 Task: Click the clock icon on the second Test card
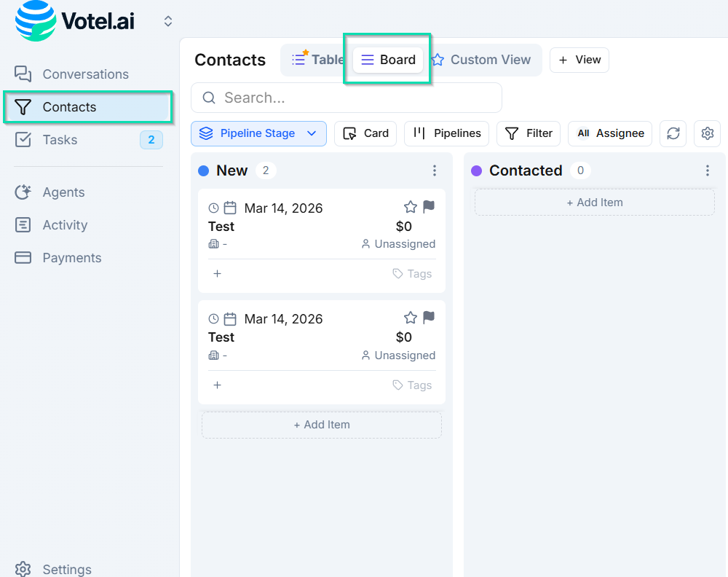[215, 318]
